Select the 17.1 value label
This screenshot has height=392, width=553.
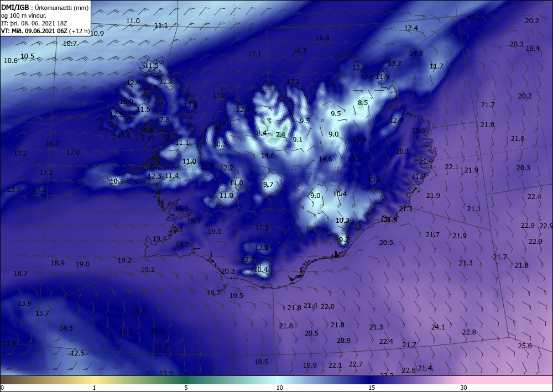coord(254,54)
